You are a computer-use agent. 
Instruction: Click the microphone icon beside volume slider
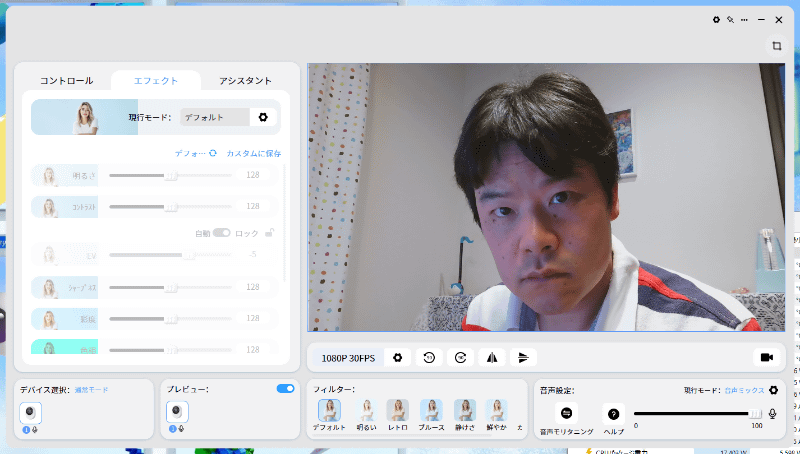pyautogui.click(x=772, y=414)
